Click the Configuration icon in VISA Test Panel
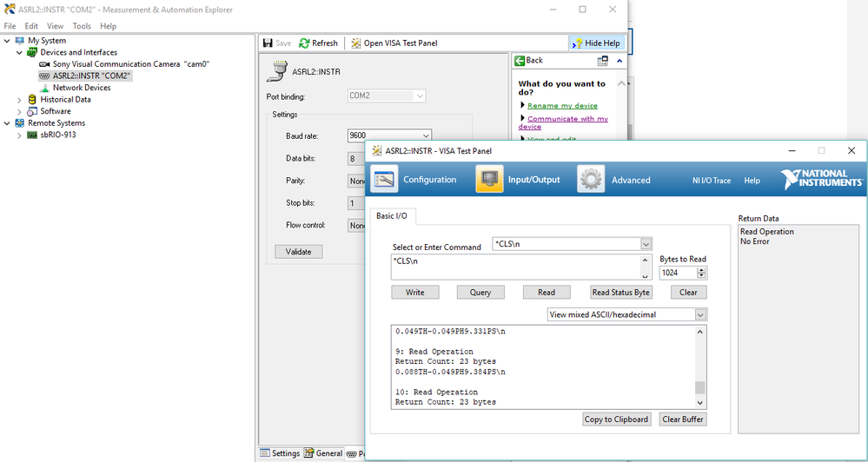Screen dimensions: 868x462 (384, 179)
